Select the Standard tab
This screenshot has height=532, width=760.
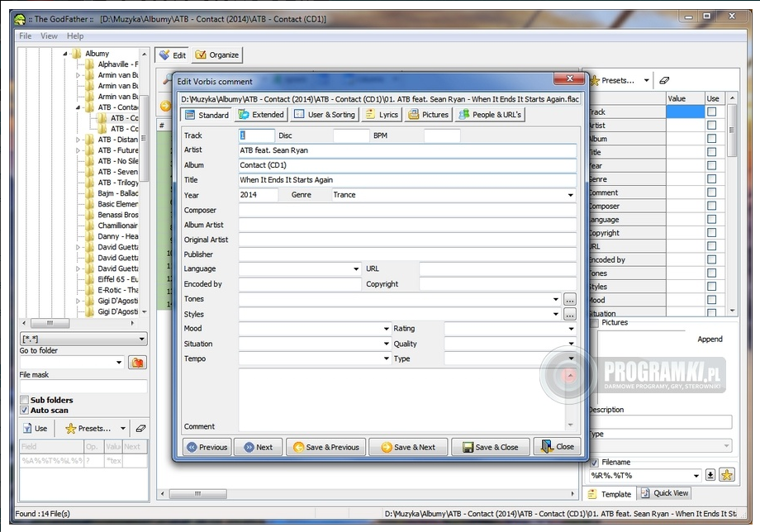pos(207,115)
